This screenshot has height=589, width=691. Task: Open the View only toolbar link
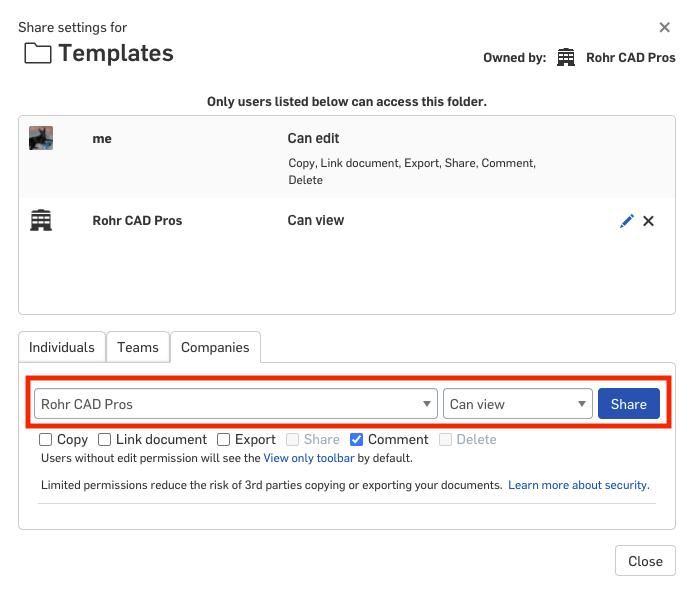tap(308, 458)
